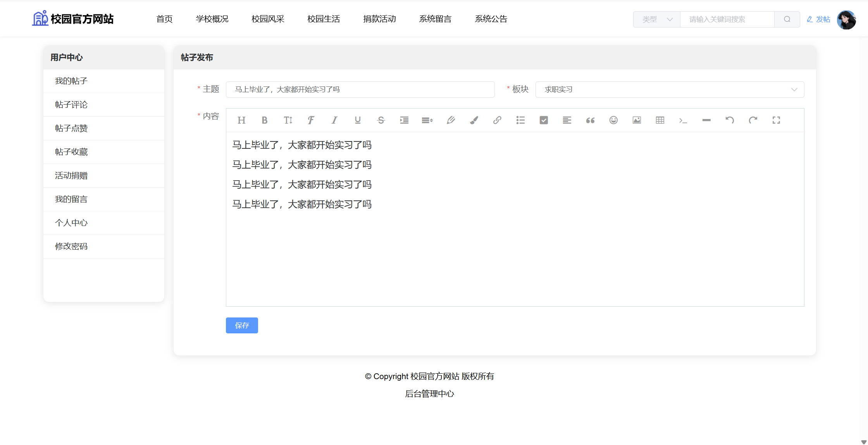
Task: Open the emoji picker icon
Action: pos(613,120)
